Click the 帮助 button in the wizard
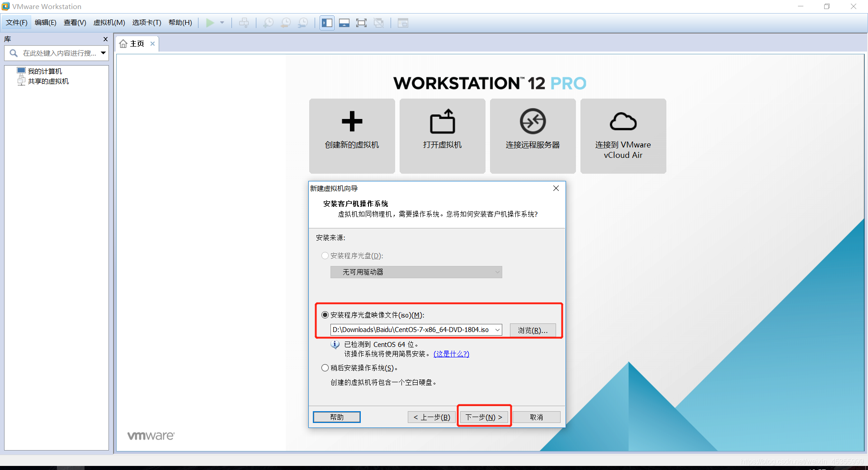 pos(337,417)
